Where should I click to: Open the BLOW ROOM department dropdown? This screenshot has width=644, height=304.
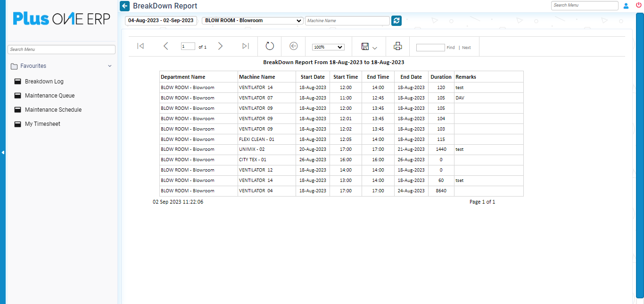click(253, 21)
